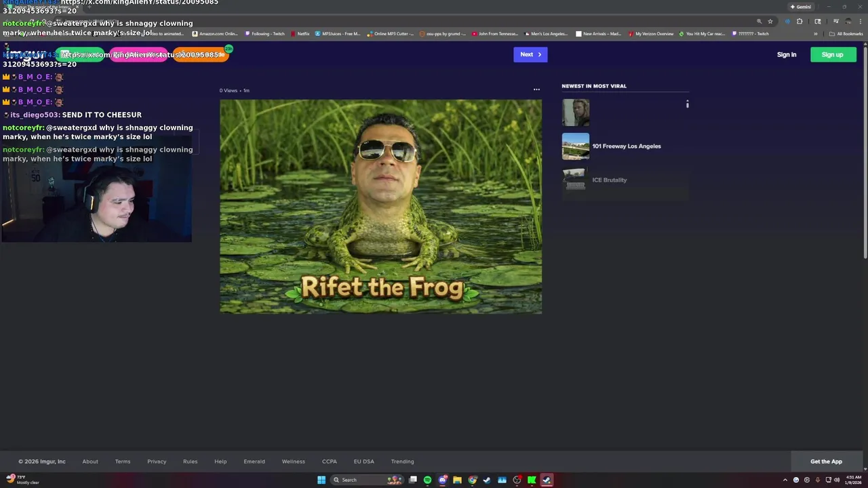This screenshot has width=868, height=488.
Task: Open the John From Tennessee bookmark
Action: click(494, 33)
